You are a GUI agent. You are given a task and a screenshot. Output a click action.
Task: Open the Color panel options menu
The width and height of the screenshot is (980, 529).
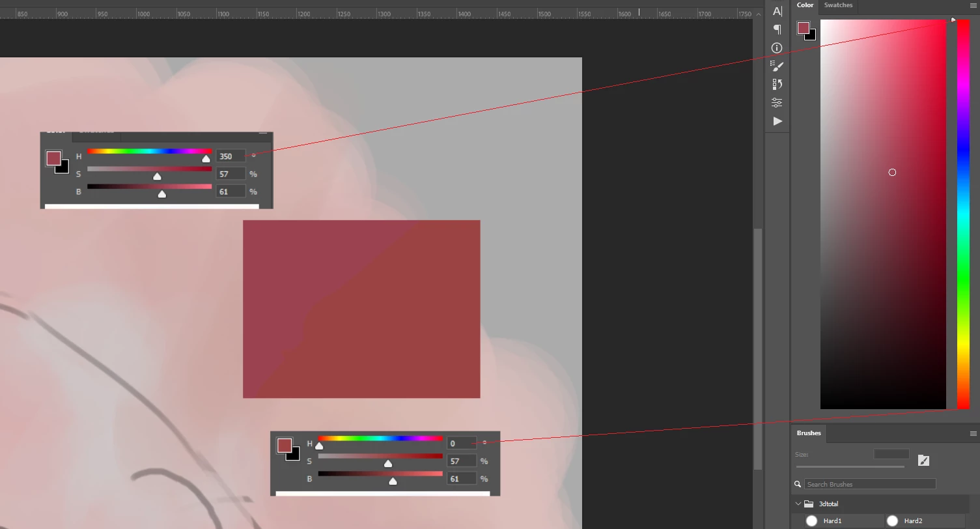[973, 5]
